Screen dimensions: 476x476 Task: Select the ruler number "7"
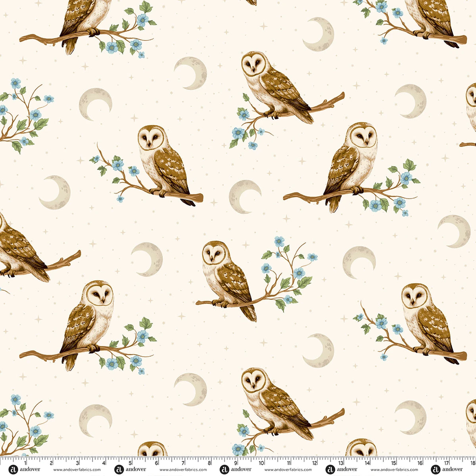pos(184,462)
